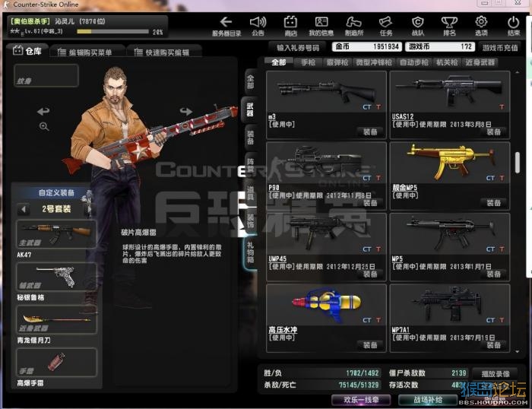This screenshot has width=532, height=409.
Task: Click the 游戏币充值 recharge button
Action: (x=500, y=48)
